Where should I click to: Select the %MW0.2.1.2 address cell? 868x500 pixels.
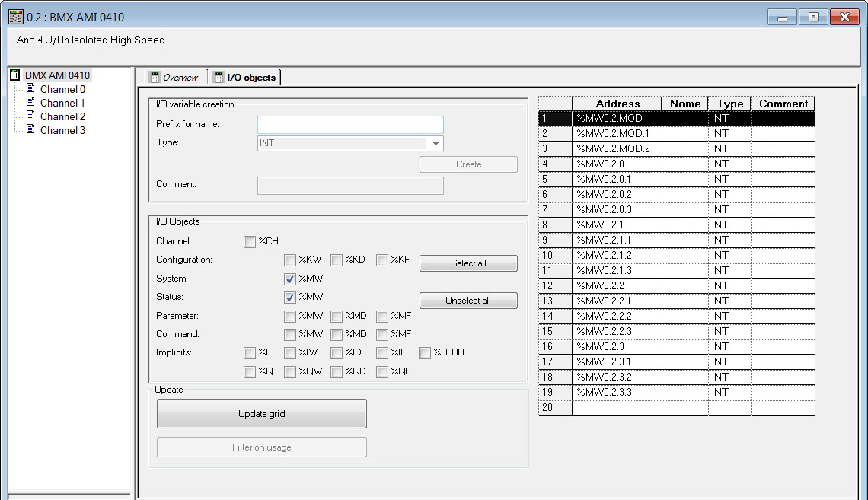click(x=617, y=256)
